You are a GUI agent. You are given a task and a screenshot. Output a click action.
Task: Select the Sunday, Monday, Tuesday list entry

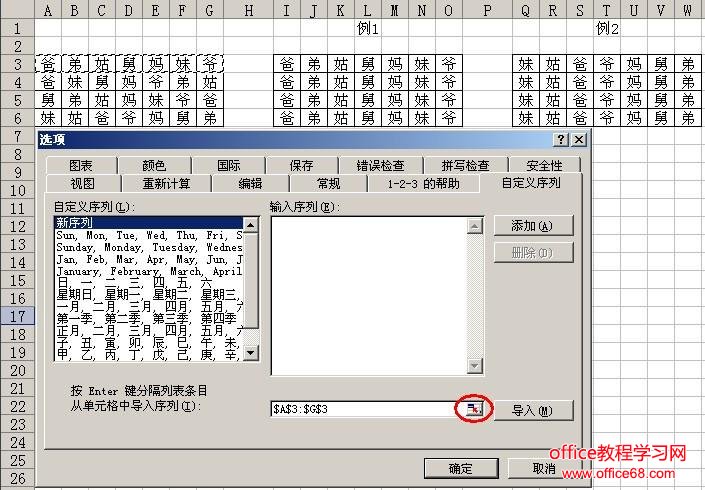149,247
